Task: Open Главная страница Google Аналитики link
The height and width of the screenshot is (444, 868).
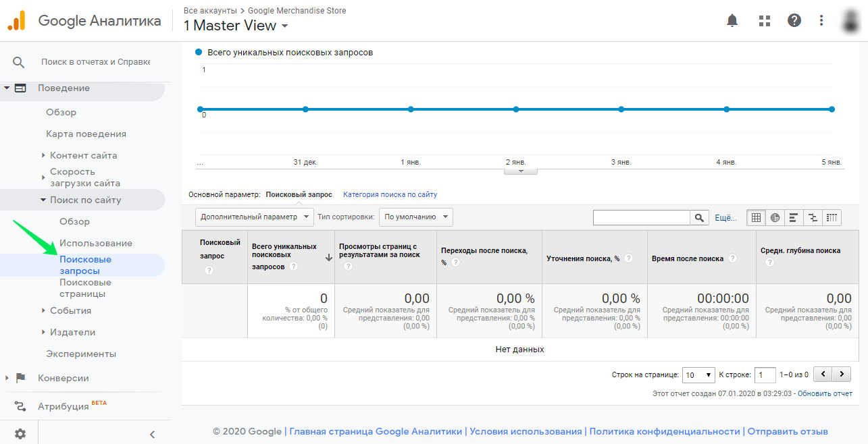Action: pos(376,431)
